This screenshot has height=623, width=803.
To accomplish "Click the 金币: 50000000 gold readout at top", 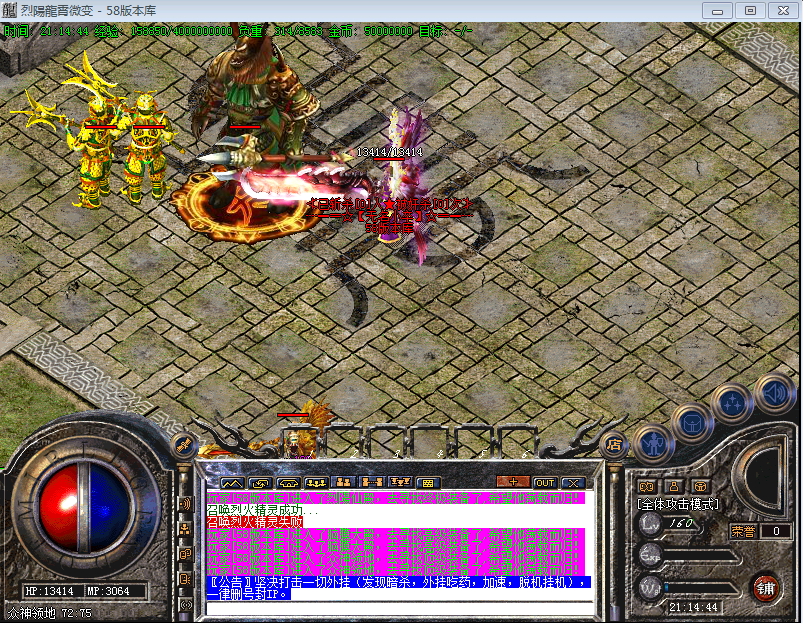I will [370, 31].
